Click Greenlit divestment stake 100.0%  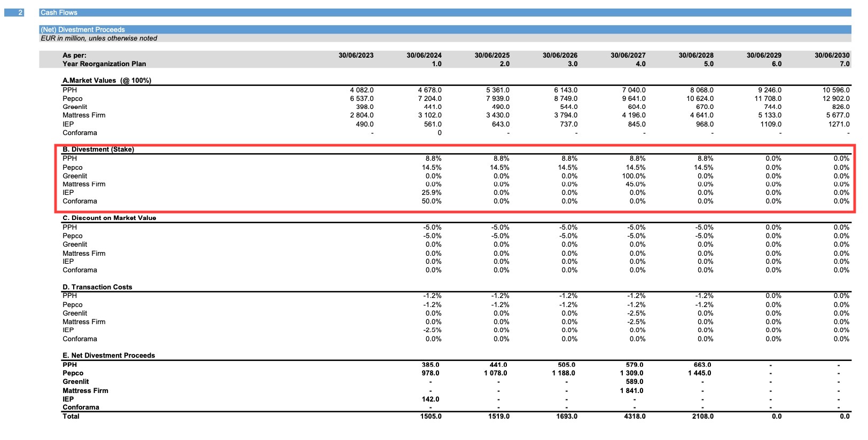point(634,176)
